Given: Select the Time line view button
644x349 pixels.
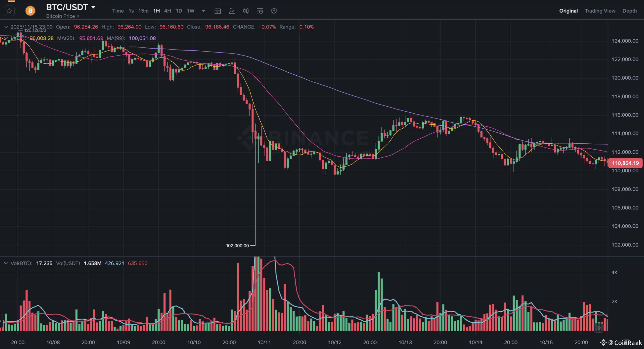Looking at the screenshot, I should pos(118,11).
